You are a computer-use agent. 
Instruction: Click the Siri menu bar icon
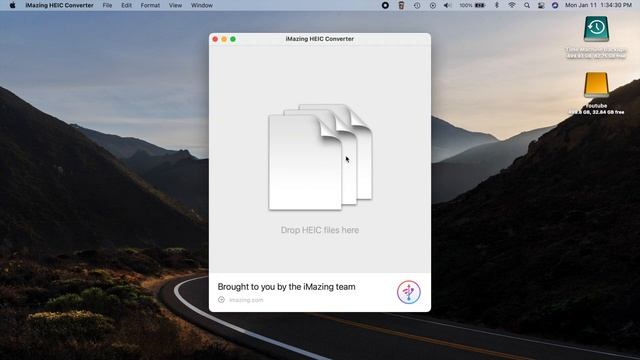click(x=555, y=5)
